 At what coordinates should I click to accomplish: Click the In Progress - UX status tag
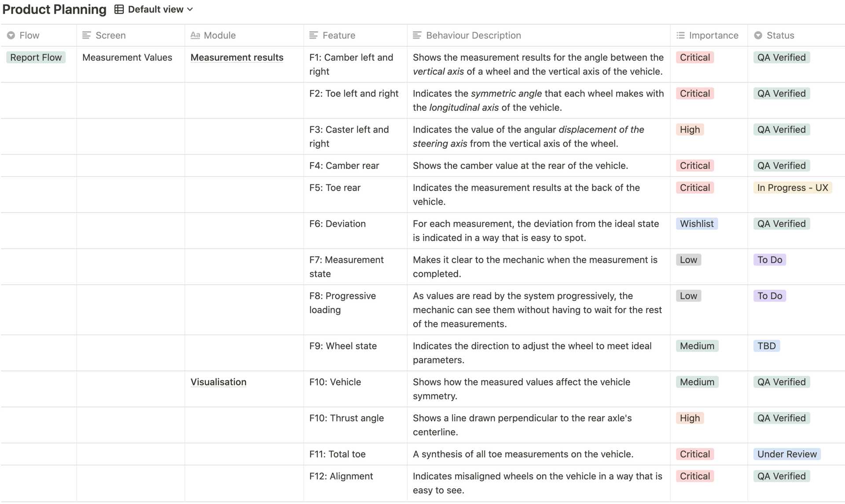[x=792, y=188]
